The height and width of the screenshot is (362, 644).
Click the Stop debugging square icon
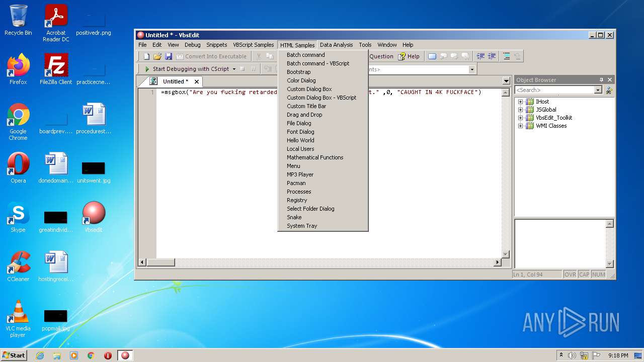tap(243, 69)
